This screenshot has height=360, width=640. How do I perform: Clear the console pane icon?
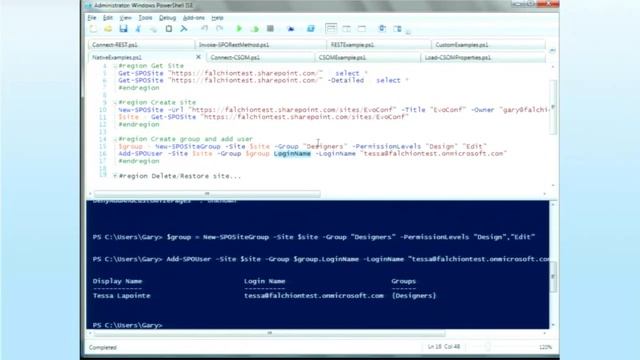[x=184, y=29]
